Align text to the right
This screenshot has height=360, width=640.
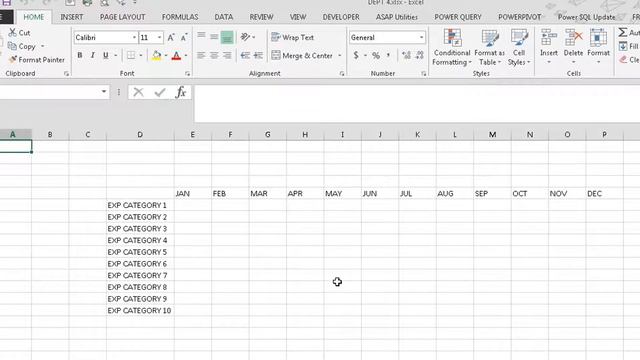[x=227, y=55]
